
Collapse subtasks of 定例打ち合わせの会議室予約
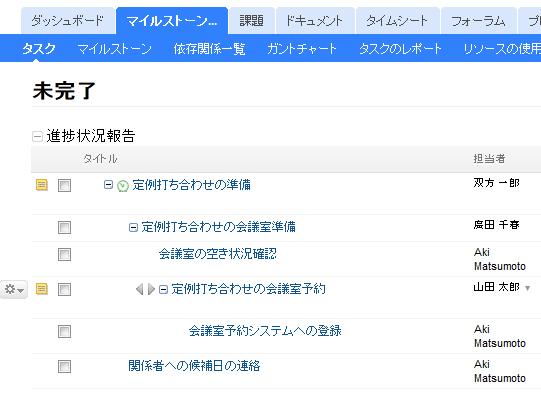pyautogui.click(x=163, y=289)
